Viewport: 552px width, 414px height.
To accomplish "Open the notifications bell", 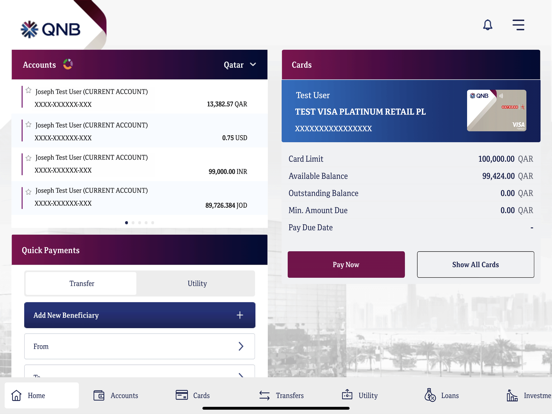I will pos(487,25).
